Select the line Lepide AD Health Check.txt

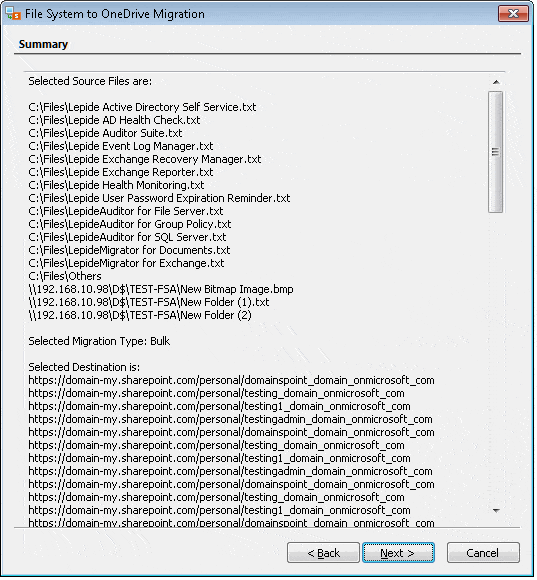[114, 120]
